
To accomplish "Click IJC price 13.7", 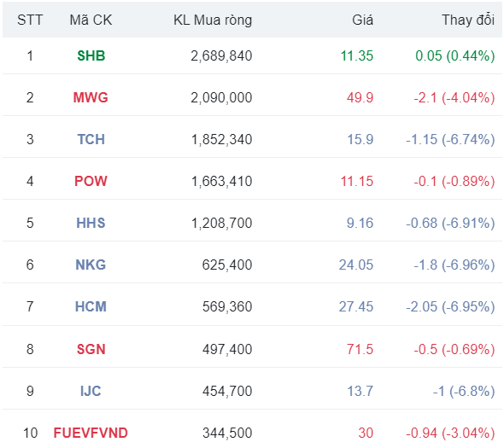I will click(x=360, y=391).
